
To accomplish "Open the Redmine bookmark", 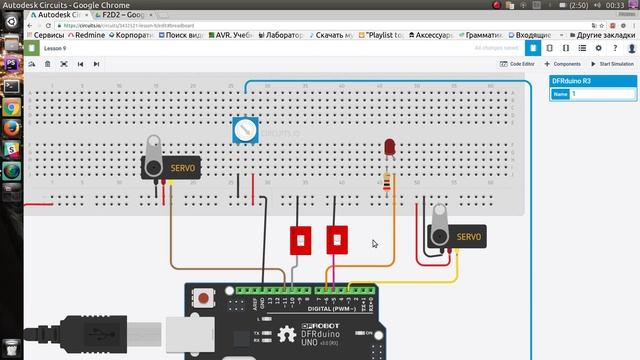I will [x=86, y=35].
